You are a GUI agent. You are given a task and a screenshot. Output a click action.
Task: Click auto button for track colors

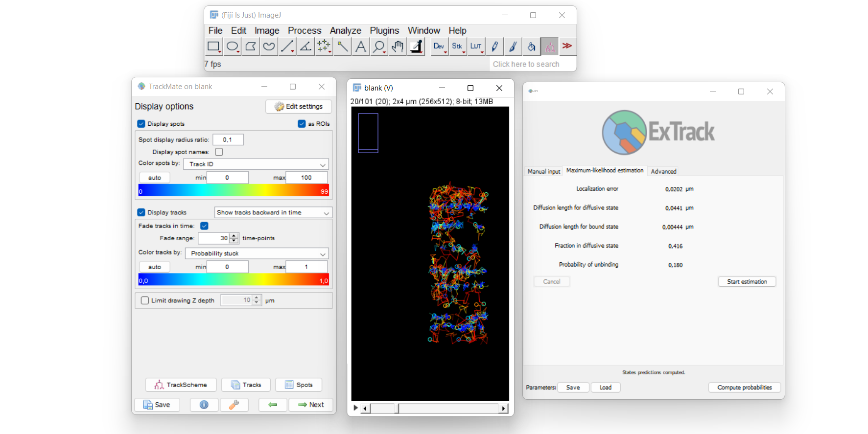tap(155, 267)
